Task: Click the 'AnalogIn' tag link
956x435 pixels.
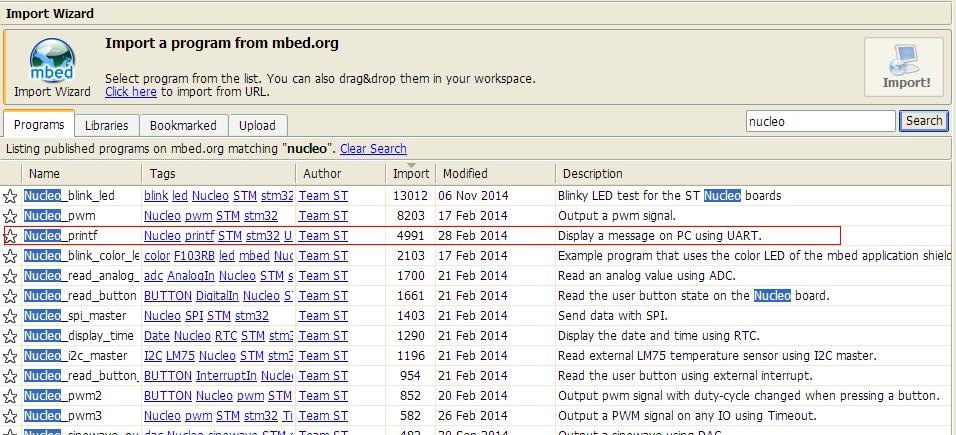Action: click(191, 276)
